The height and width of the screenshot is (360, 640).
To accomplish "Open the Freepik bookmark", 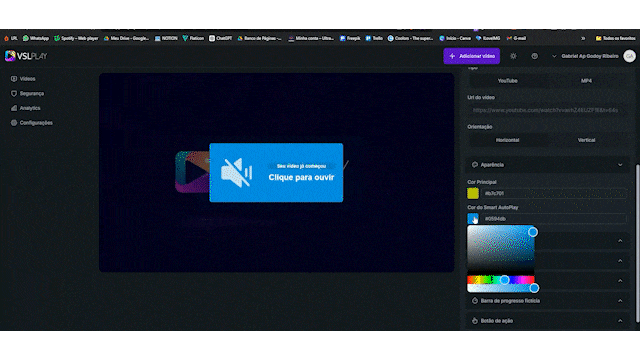I will tap(350, 38).
